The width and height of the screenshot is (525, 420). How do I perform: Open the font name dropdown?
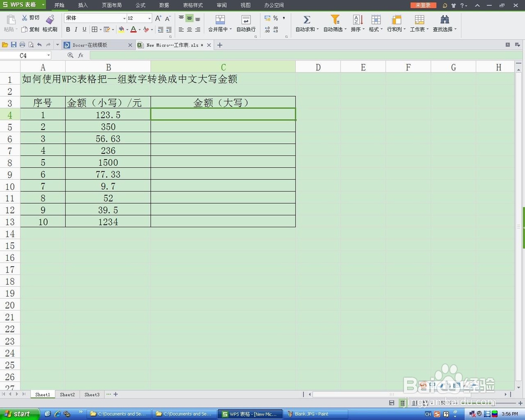click(124, 18)
